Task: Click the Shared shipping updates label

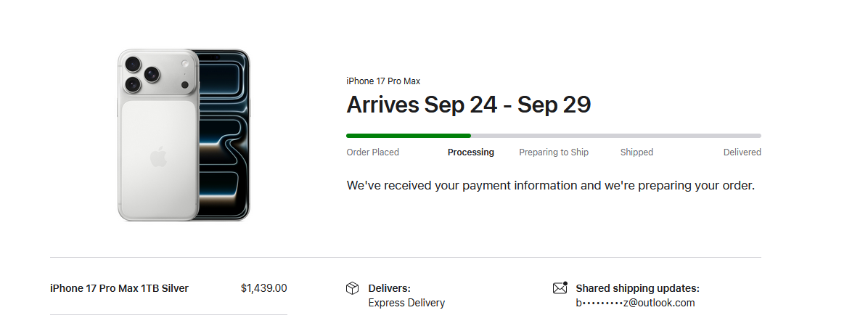Action: point(637,288)
